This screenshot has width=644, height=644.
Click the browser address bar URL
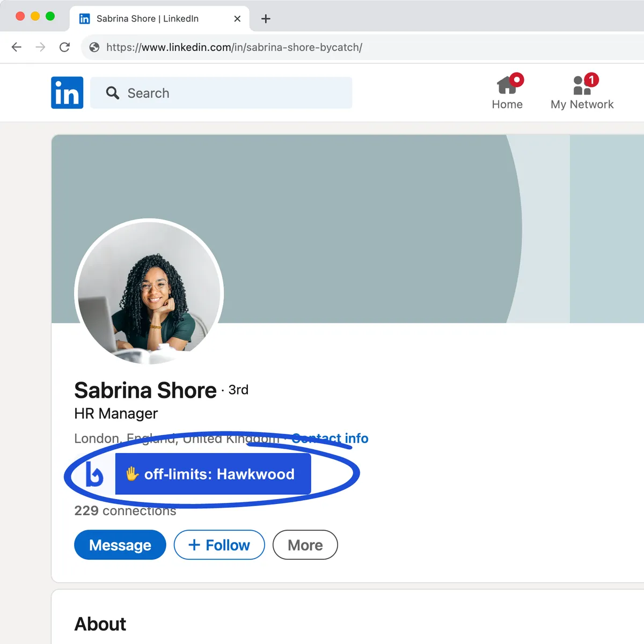[x=235, y=47]
